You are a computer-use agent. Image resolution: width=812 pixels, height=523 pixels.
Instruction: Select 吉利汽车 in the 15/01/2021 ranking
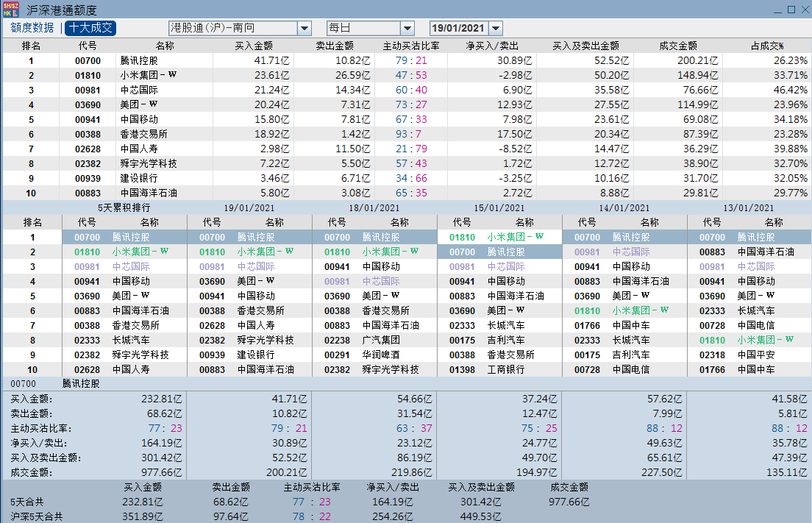[506, 341]
